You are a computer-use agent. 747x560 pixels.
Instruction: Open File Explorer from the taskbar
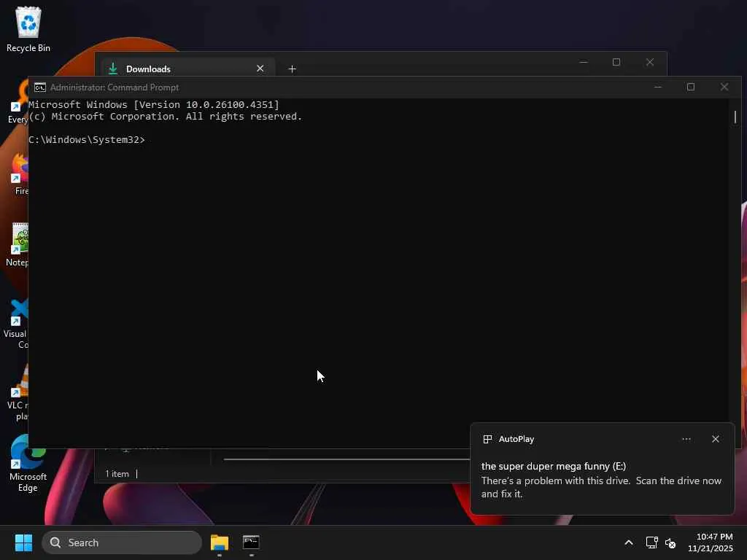(220, 542)
